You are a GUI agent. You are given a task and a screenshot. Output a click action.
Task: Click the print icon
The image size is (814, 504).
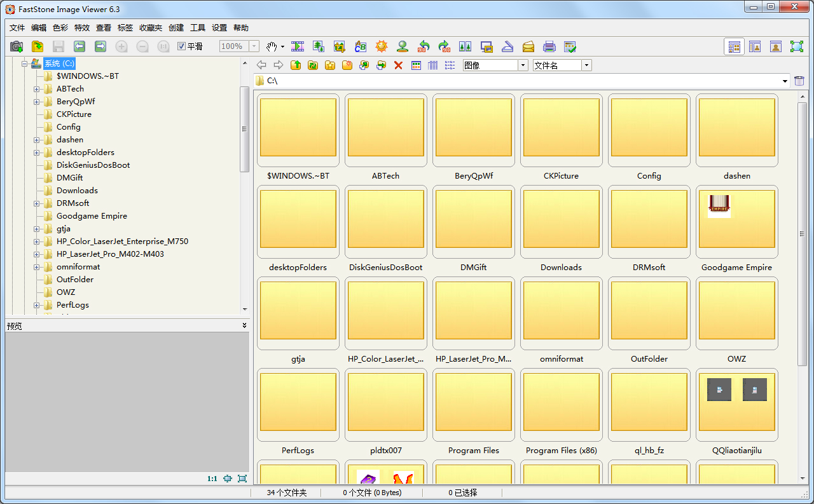click(549, 46)
